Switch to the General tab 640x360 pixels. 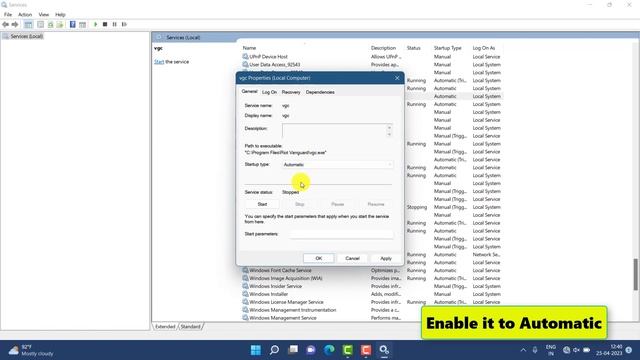point(249,91)
